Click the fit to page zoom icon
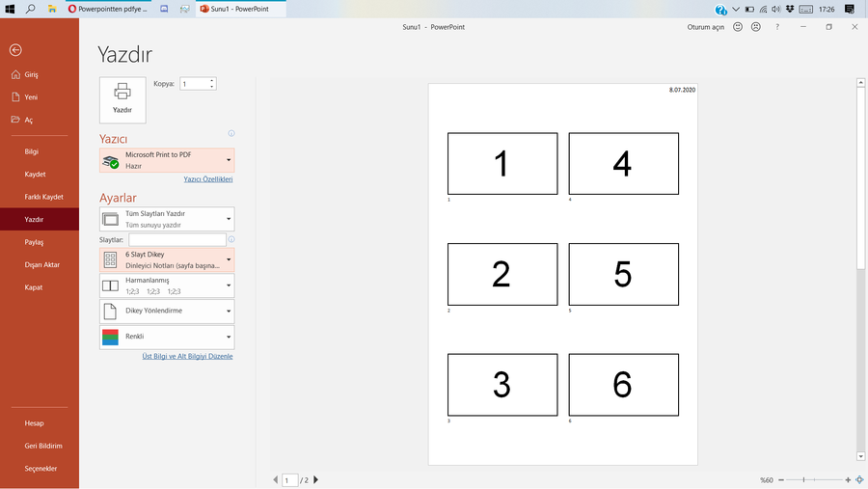The image size is (868, 489). 859,480
